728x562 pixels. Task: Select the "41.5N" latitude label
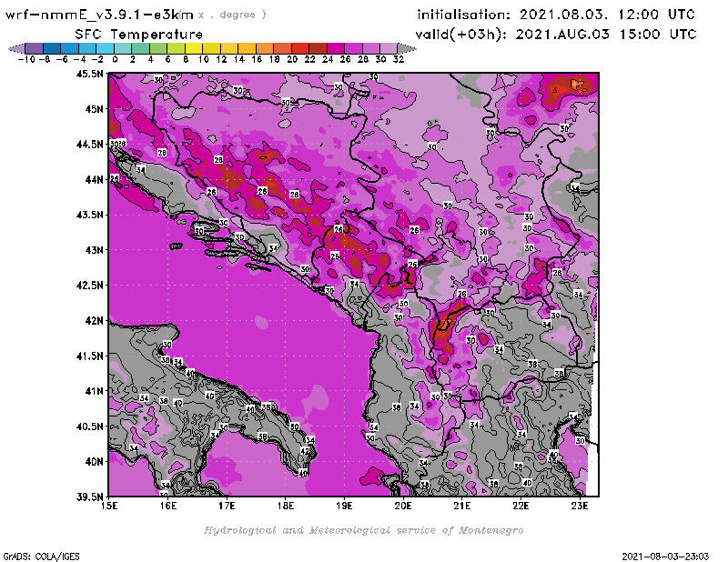click(89, 356)
